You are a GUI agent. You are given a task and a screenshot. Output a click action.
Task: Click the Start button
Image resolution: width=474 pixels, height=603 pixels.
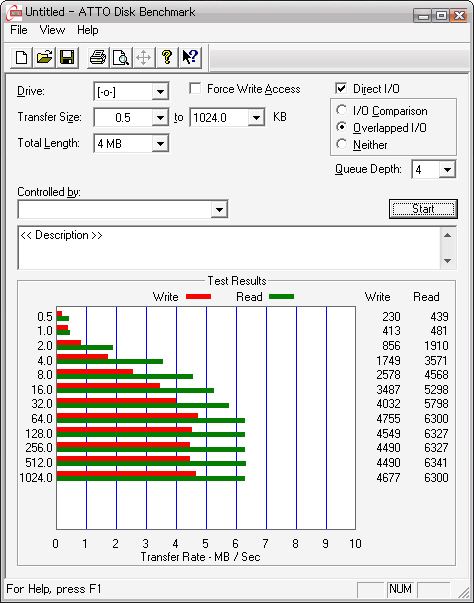pos(423,209)
